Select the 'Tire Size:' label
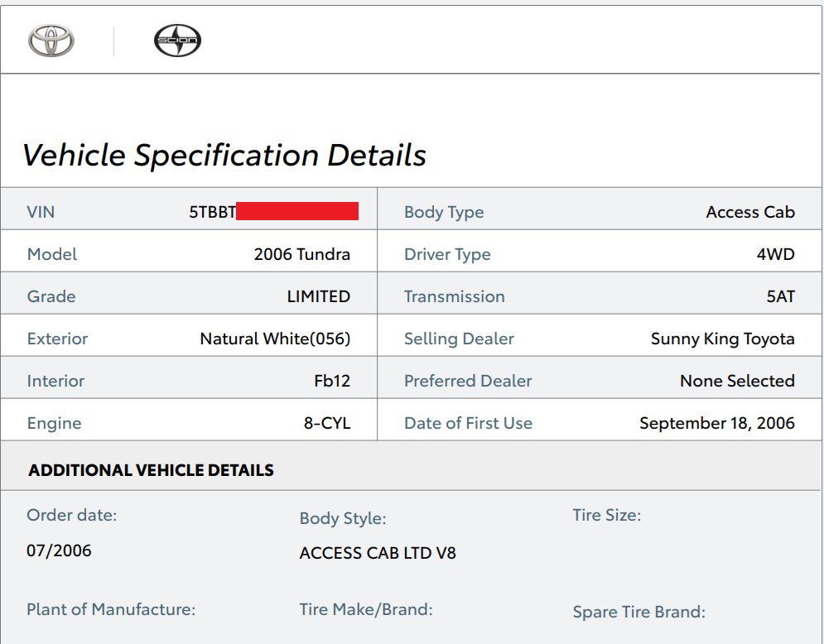 coord(607,516)
